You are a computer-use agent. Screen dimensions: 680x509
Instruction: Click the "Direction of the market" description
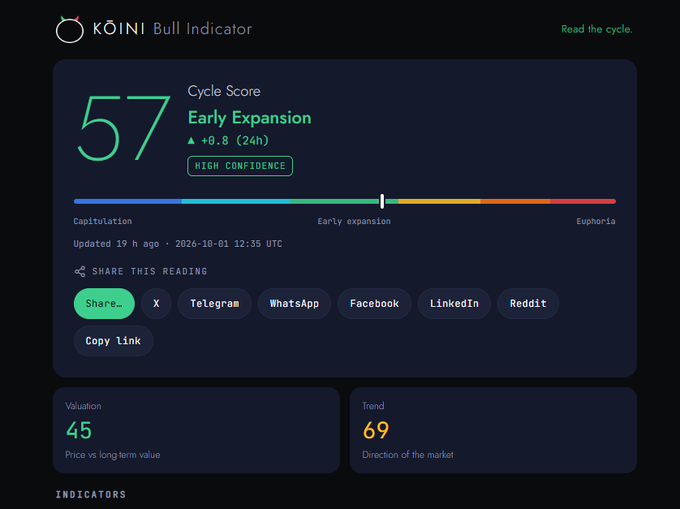[x=408, y=455]
